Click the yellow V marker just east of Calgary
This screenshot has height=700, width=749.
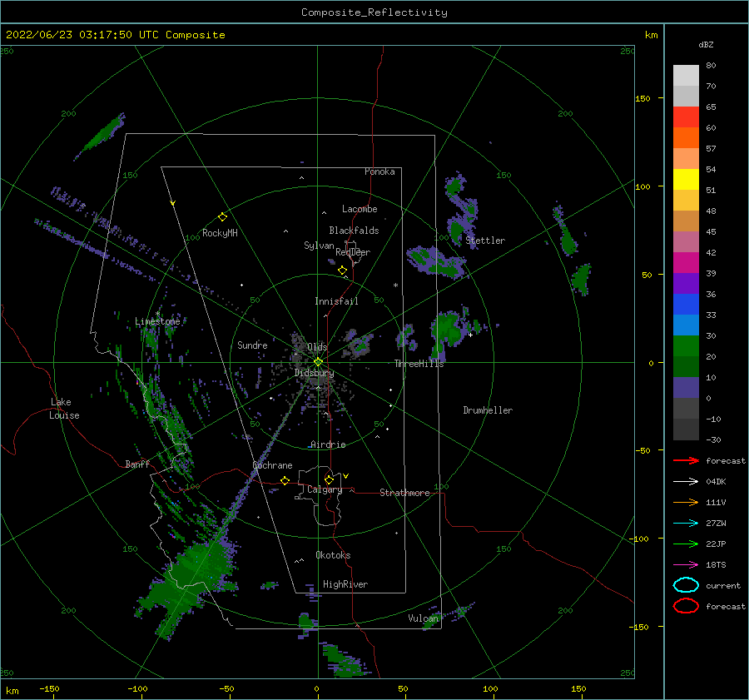(x=345, y=476)
